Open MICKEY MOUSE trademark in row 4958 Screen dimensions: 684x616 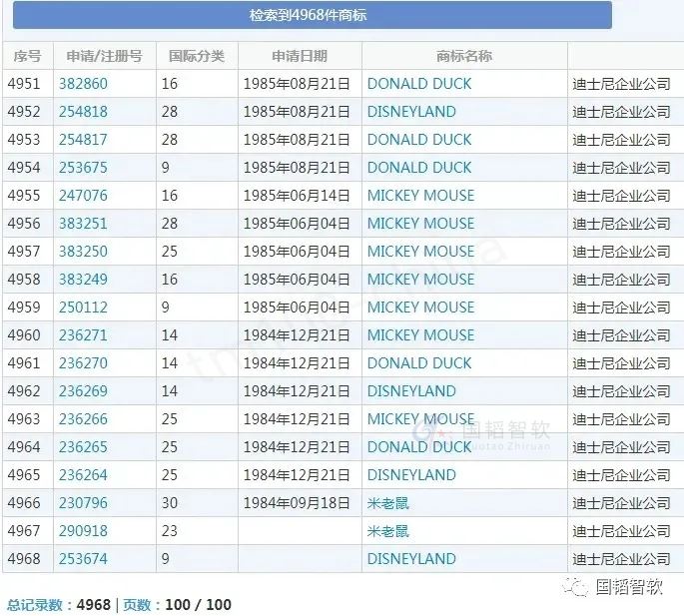(x=420, y=279)
